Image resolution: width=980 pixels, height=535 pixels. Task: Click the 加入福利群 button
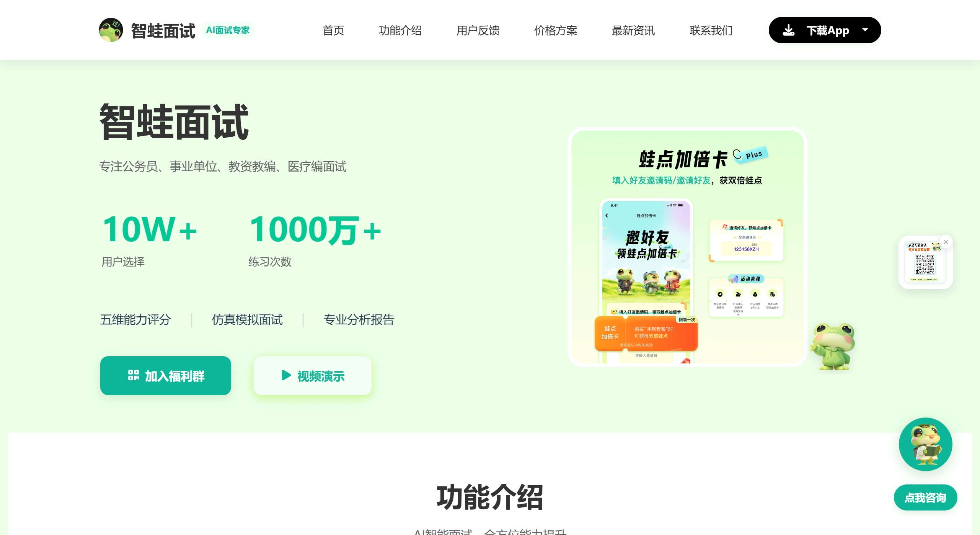pos(165,376)
